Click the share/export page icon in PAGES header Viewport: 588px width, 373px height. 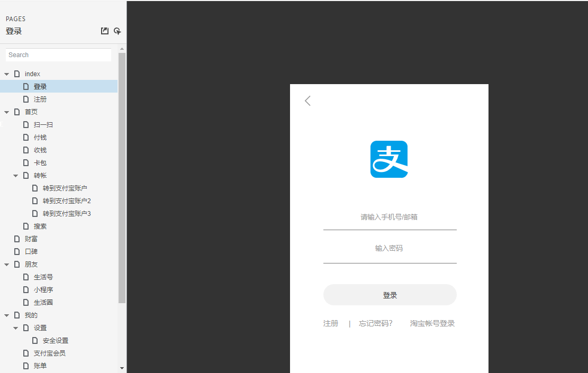pyautogui.click(x=105, y=31)
